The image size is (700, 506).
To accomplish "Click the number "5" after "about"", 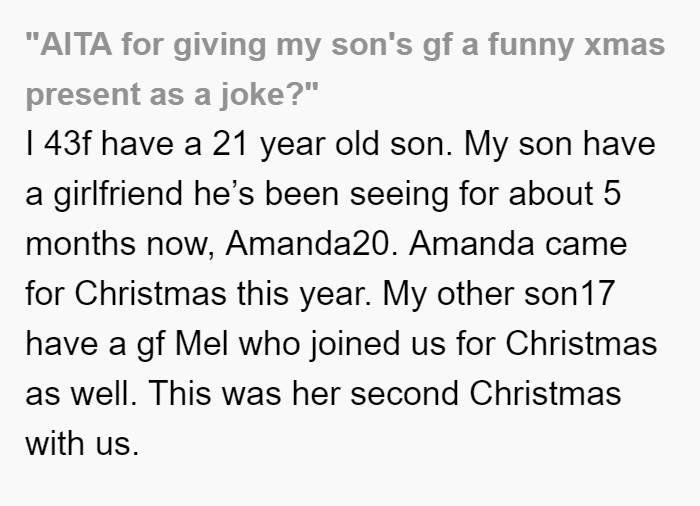I will point(612,193).
